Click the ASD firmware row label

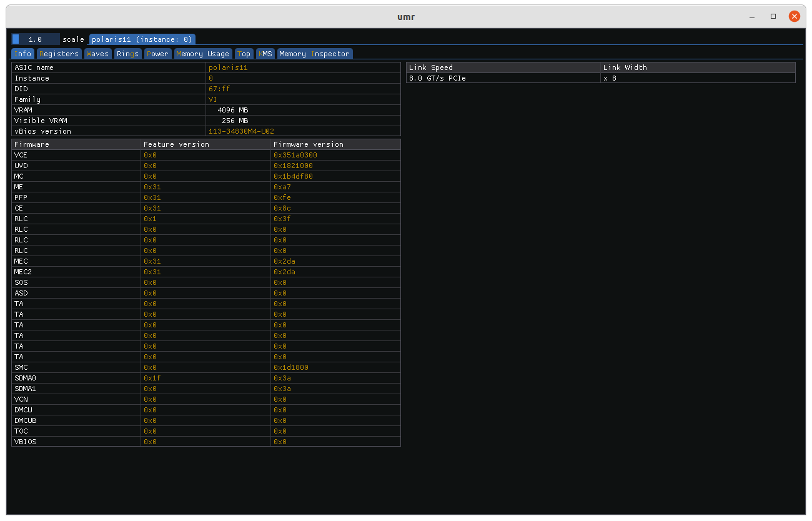click(x=21, y=293)
